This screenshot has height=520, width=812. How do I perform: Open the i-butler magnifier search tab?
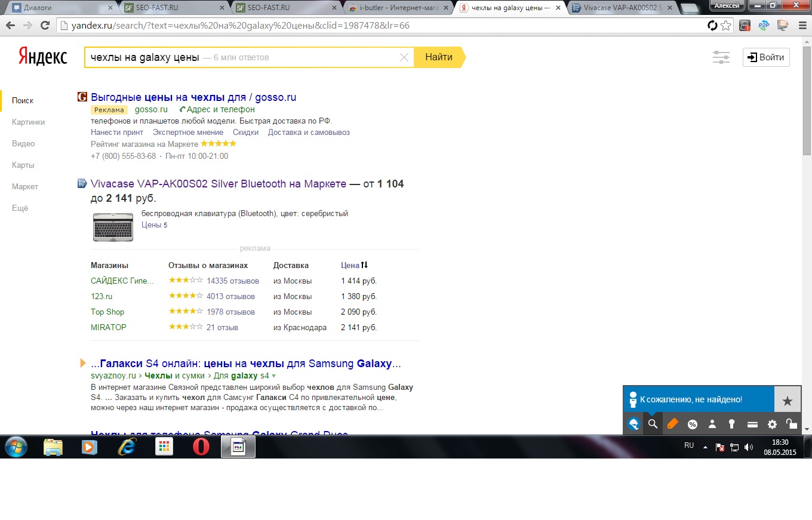tap(653, 424)
